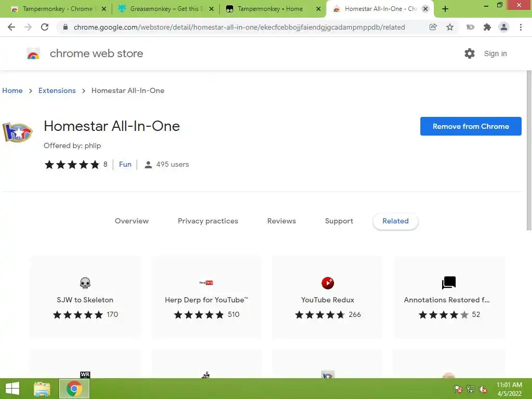Switch to the Tampermonkey - Chrome tab
This screenshot has width=532, height=399.
(58, 9)
